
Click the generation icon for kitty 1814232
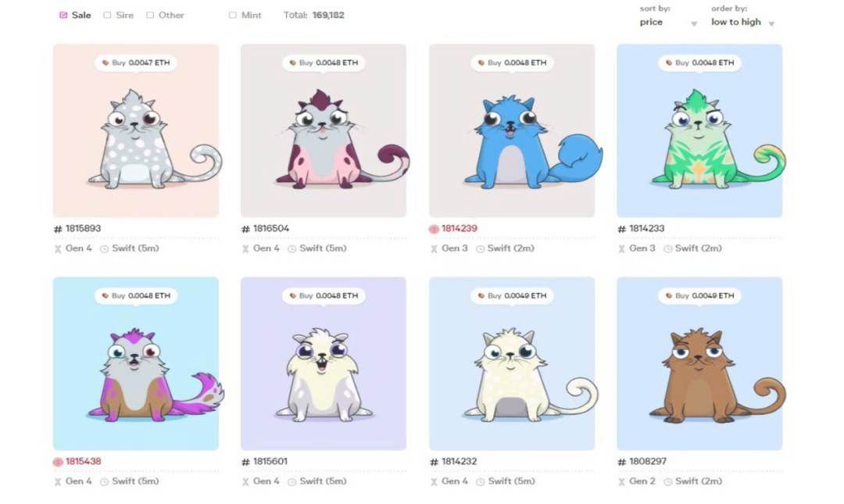tap(434, 481)
